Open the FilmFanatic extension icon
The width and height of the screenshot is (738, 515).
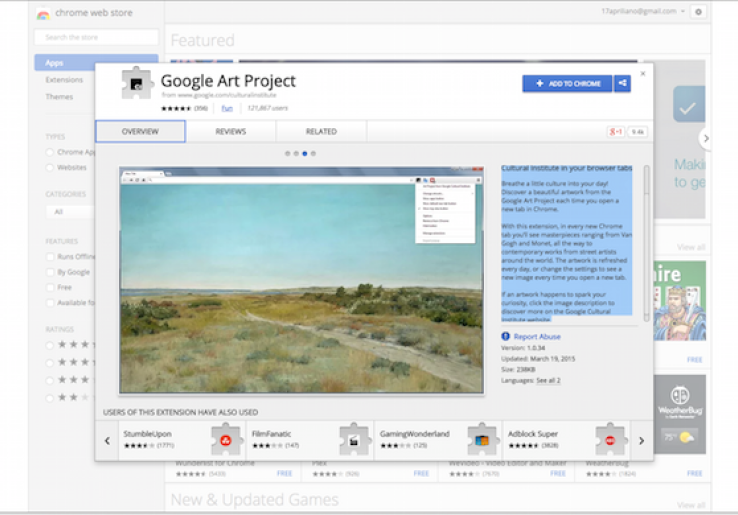coord(354,440)
